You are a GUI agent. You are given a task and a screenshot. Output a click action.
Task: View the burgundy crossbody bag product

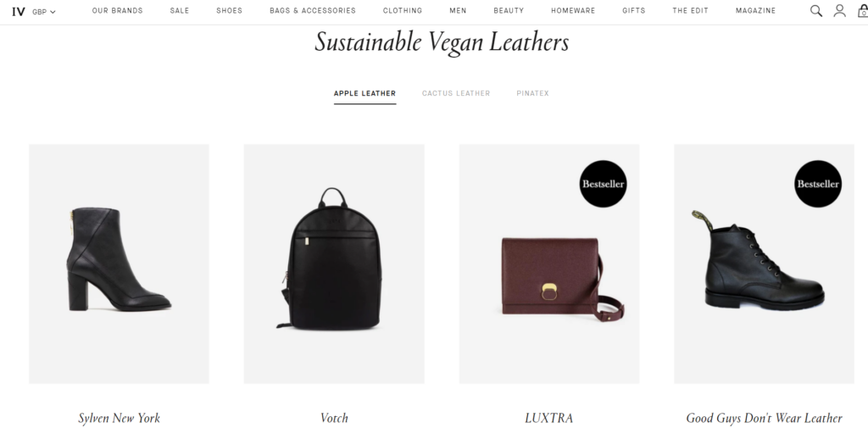pyautogui.click(x=549, y=264)
